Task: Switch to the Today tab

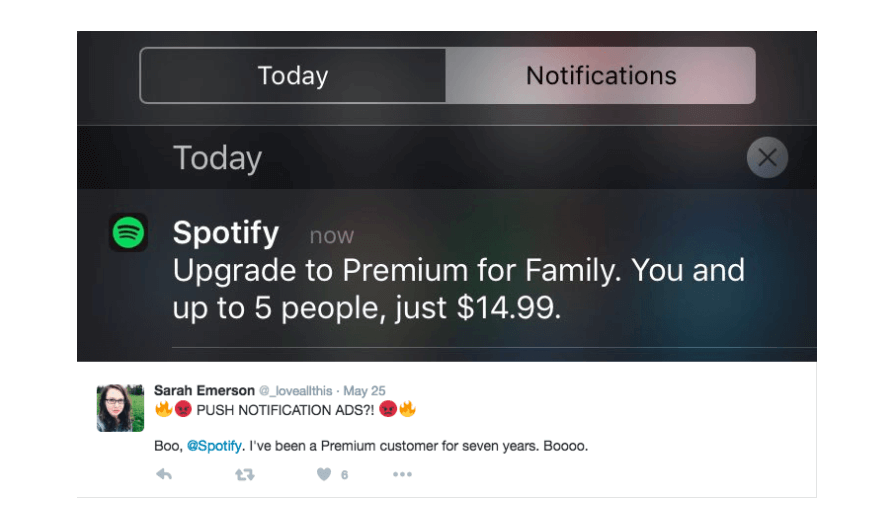Action: click(293, 76)
